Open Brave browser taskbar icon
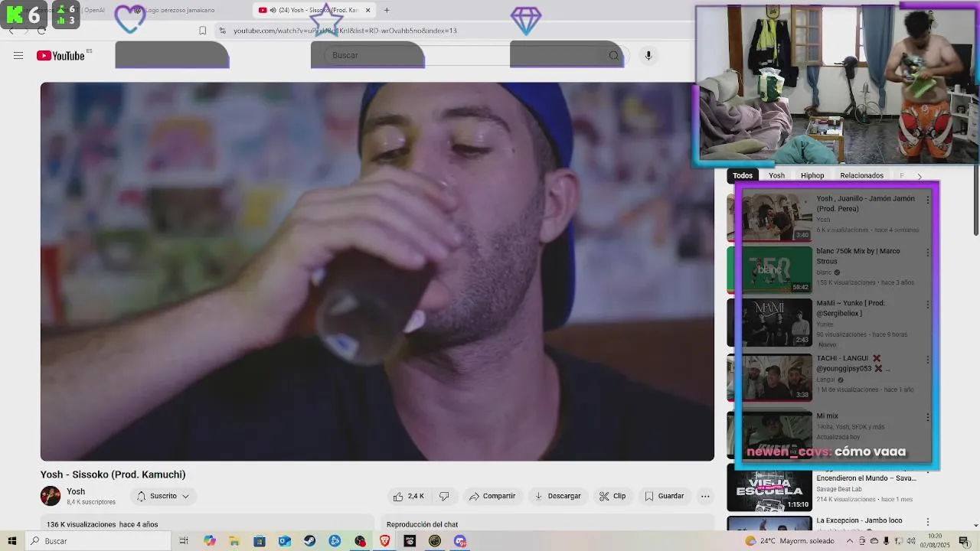The width and height of the screenshot is (980, 551). point(384,541)
